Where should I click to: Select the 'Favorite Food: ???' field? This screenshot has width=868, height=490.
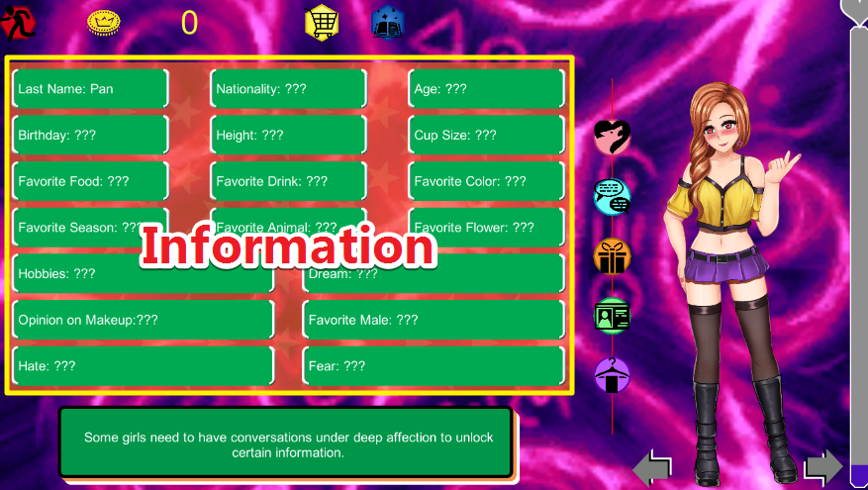(x=90, y=181)
